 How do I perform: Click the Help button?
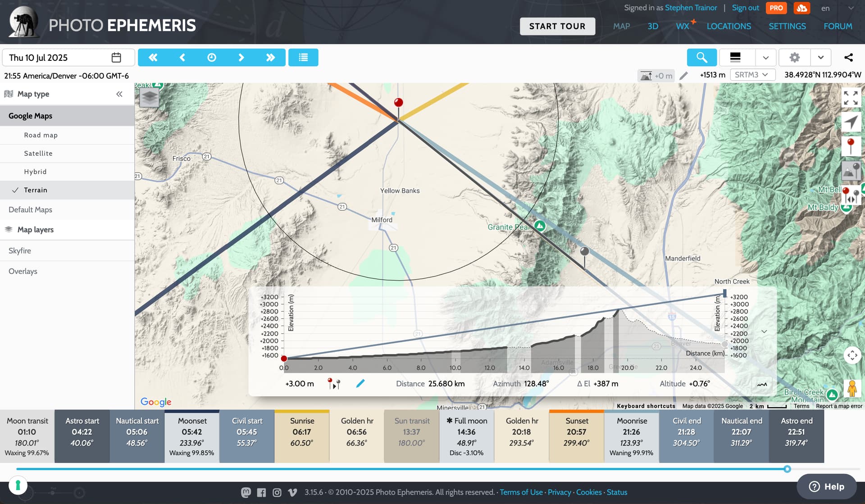(827, 486)
